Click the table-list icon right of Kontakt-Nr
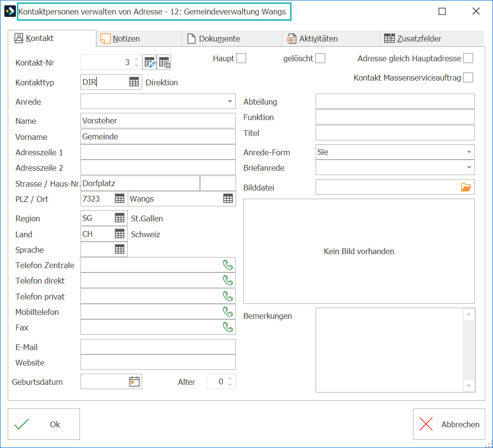The width and height of the screenshot is (493, 448). (164, 62)
